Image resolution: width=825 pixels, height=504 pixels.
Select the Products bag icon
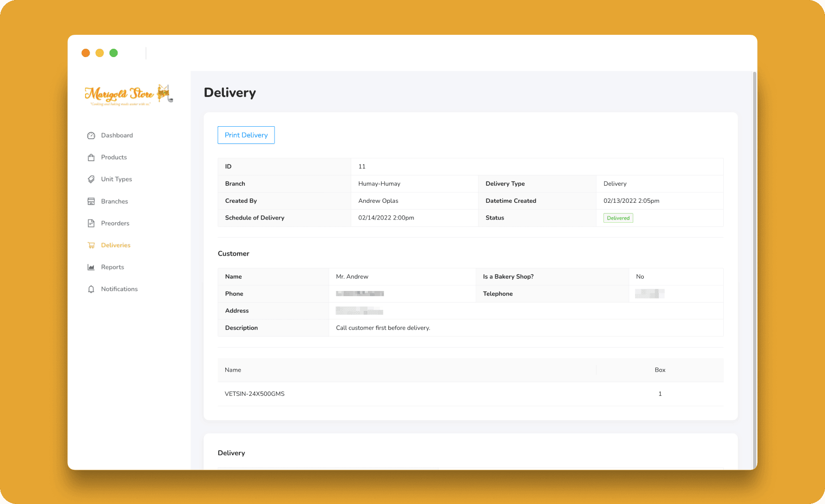tap(91, 157)
